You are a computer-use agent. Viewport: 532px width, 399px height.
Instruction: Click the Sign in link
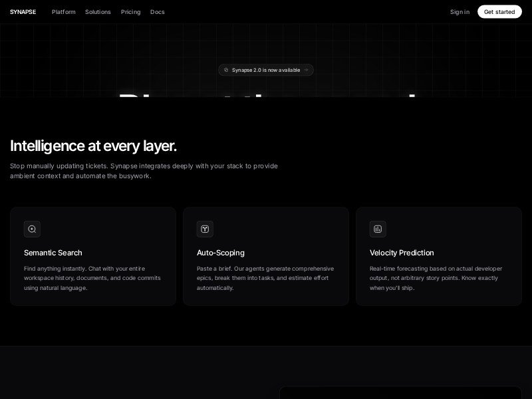point(460,12)
